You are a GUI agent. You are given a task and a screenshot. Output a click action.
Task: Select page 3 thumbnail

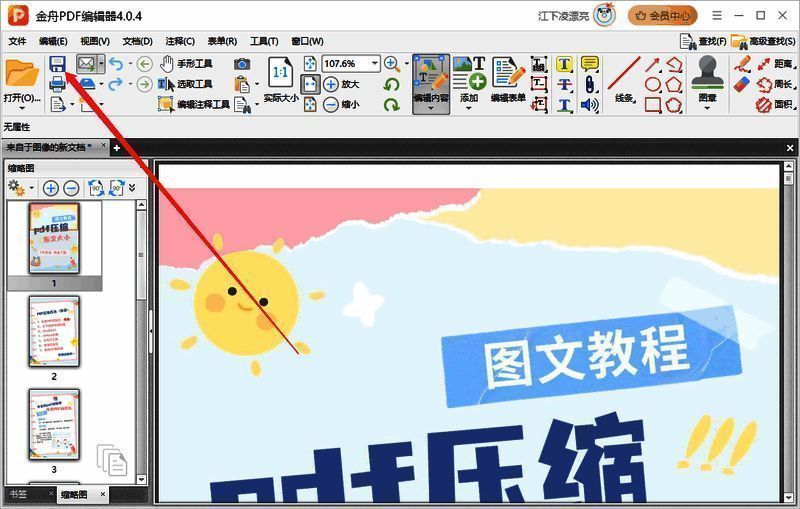coord(54,424)
